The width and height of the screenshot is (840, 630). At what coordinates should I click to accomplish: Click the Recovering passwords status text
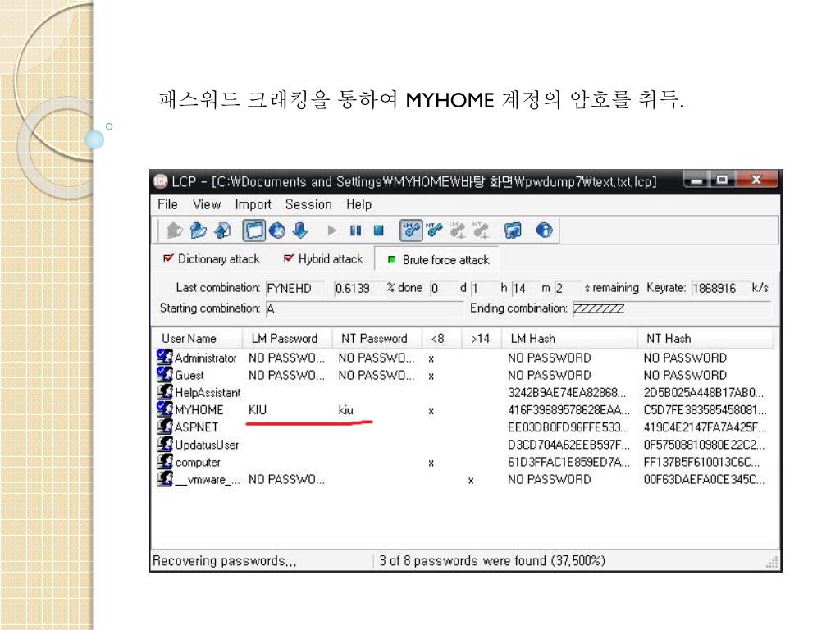225,561
